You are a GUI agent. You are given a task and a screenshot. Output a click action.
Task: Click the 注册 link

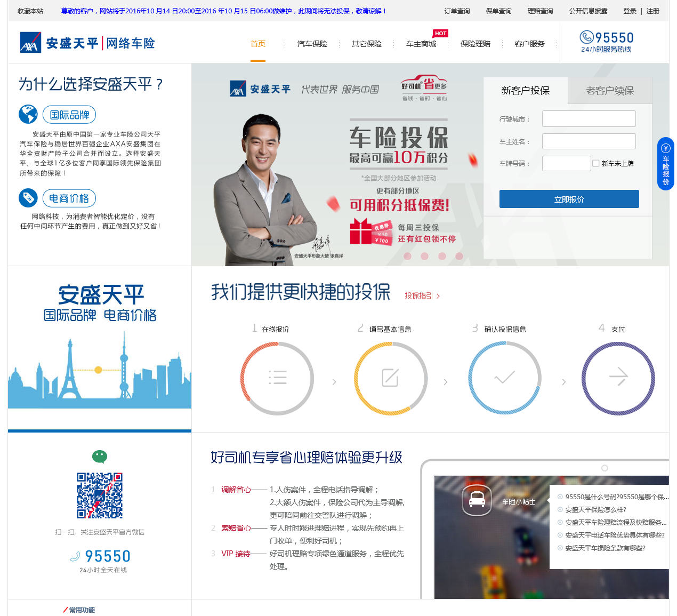click(653, 11)
